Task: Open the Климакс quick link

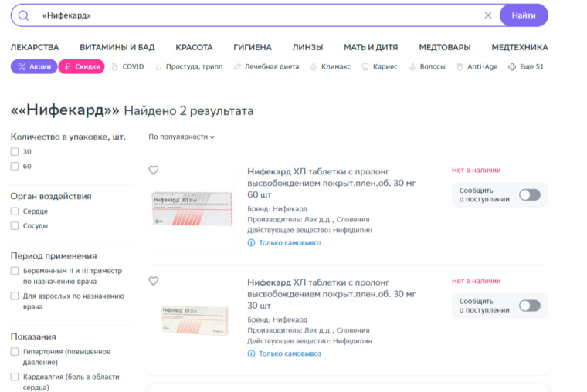Action: [x=331, y=66]
